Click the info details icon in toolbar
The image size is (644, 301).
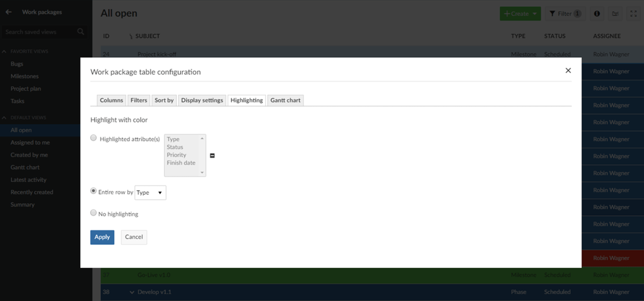coord(597,14)
